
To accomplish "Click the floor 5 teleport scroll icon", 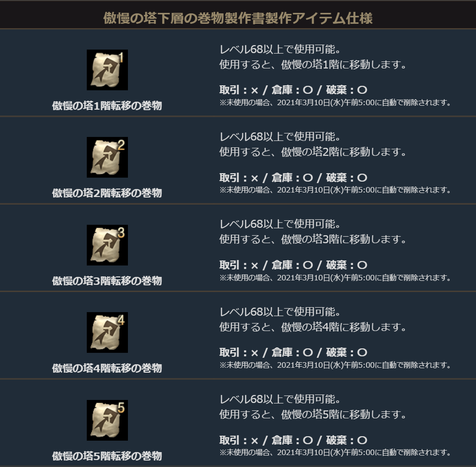I will [107, 420].
